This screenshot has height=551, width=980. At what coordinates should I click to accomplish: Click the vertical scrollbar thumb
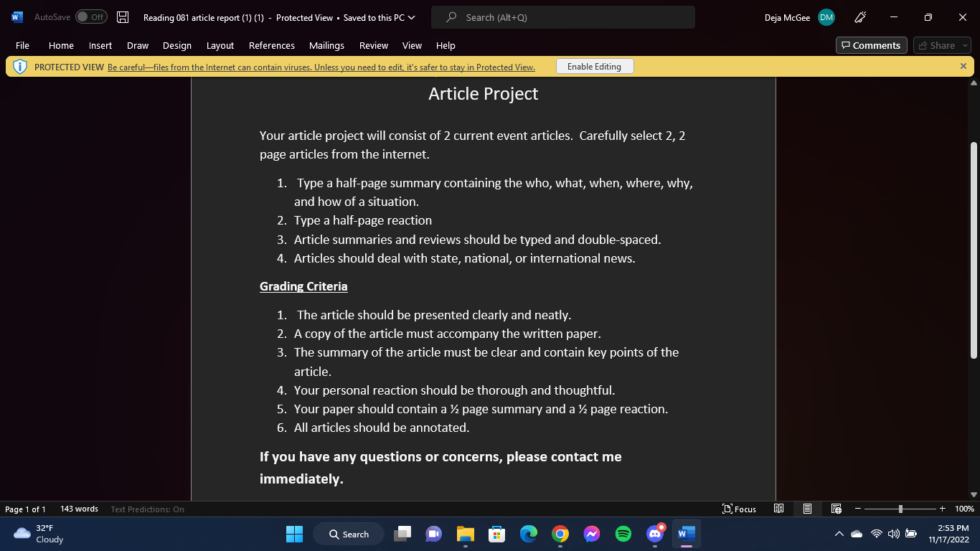[x=974, y=250]
